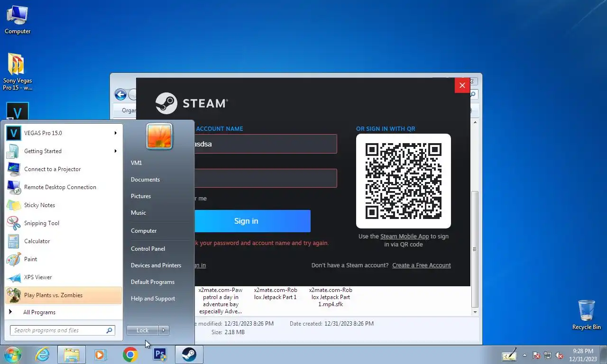Image resolution: width=607 pixels, height=364 pixels.
Task: Switch to Steam in taskbar
Action: pyautogui.click(x=189, y=355)
